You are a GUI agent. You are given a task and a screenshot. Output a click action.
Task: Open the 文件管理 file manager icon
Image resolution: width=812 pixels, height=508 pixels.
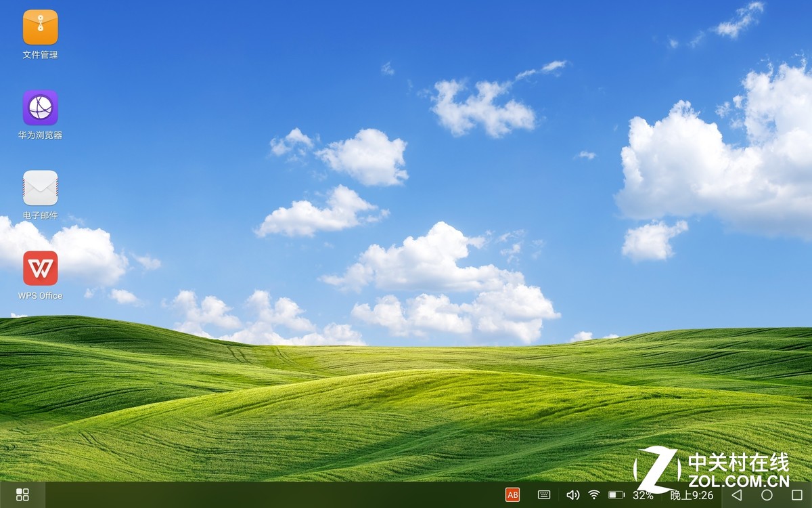point(41,27)
